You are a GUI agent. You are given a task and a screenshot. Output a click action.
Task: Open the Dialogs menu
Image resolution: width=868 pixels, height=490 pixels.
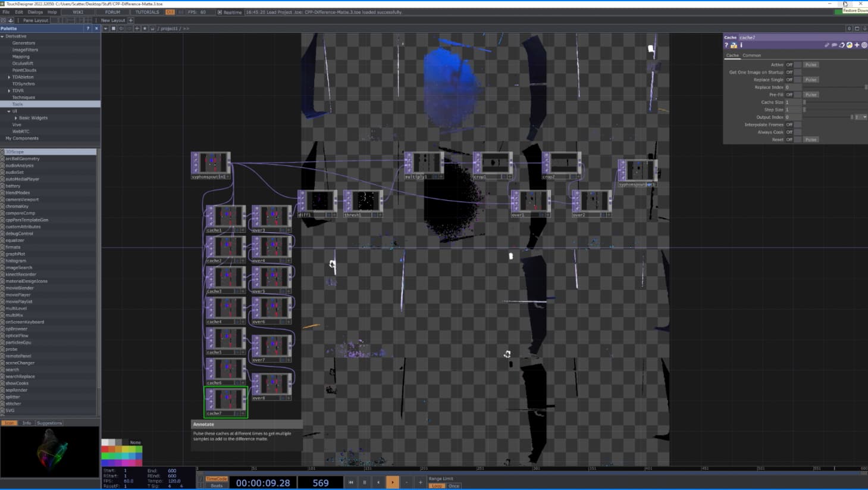pyautogui.click(x=35, y=12)
